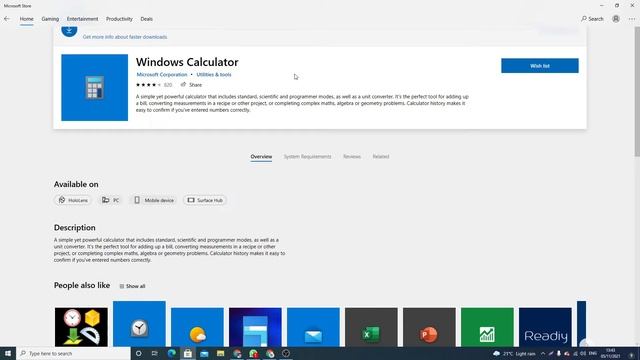Show all People also like apps
The width and height of the screenshot is (640, 360).
coord(132,286)
